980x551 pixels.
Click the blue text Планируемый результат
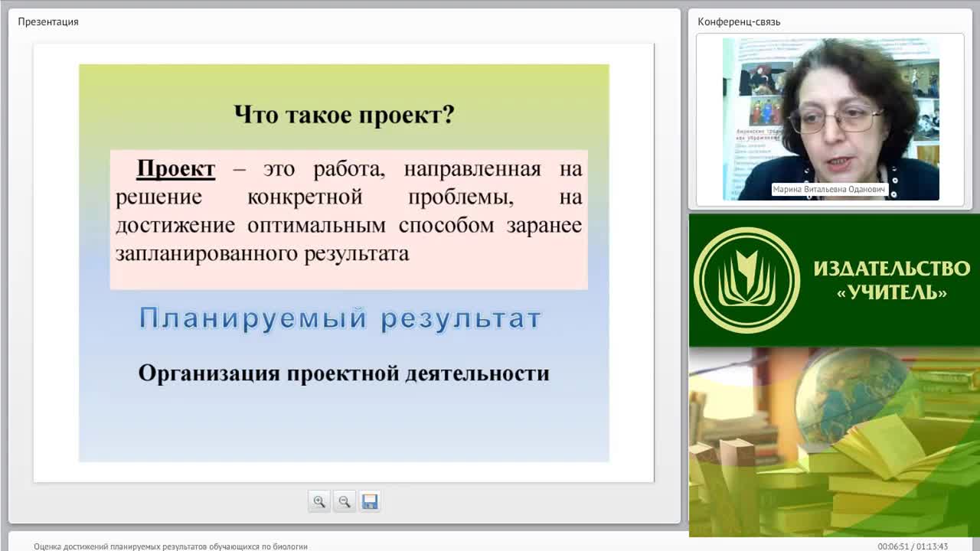pyautogui.click(x=340, y=318)
